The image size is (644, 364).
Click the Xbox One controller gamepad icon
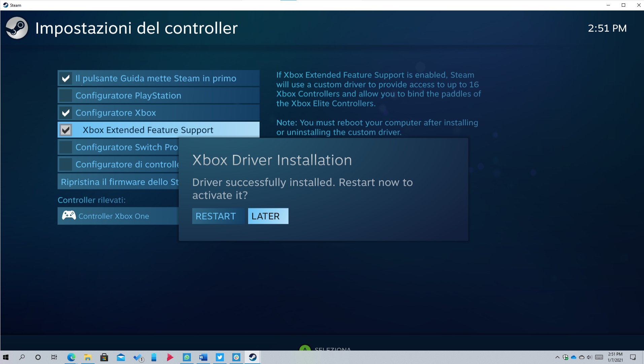click(69, 216)
